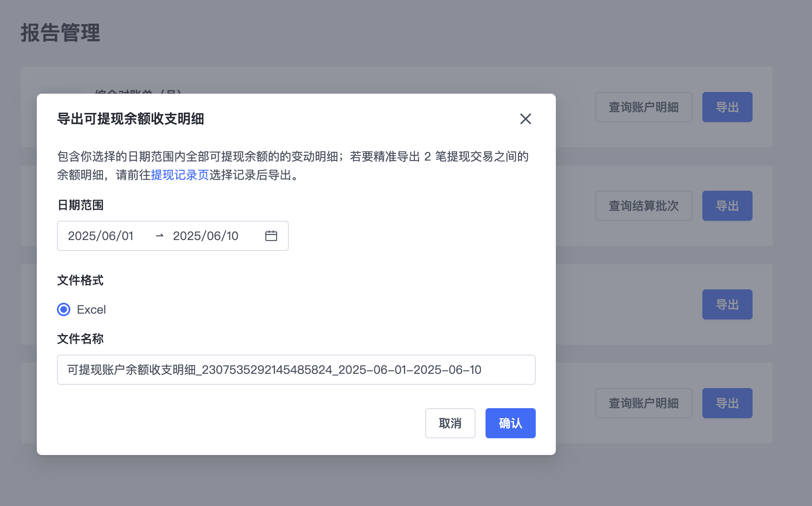The height and width of the screenshot is (506, 812).
Task: Click the 取消 button in the dialog
Action: tap(450, 423)
